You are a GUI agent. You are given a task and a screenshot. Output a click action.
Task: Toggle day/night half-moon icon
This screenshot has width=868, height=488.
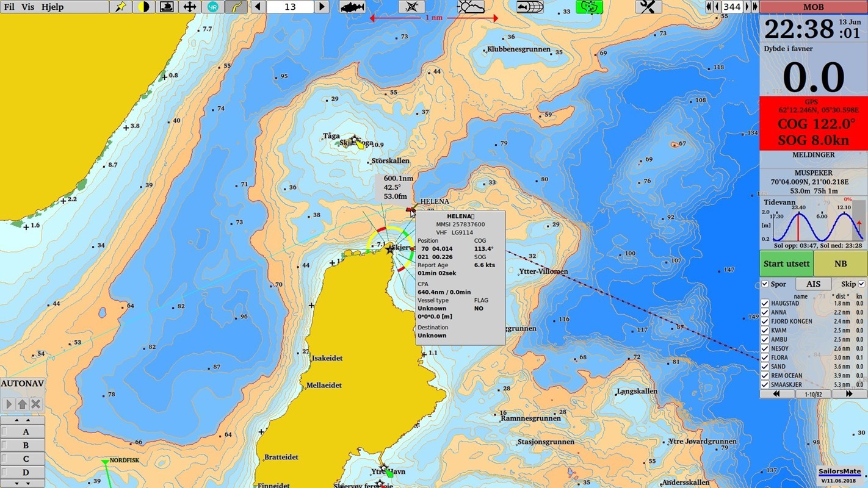pos(143,7)
